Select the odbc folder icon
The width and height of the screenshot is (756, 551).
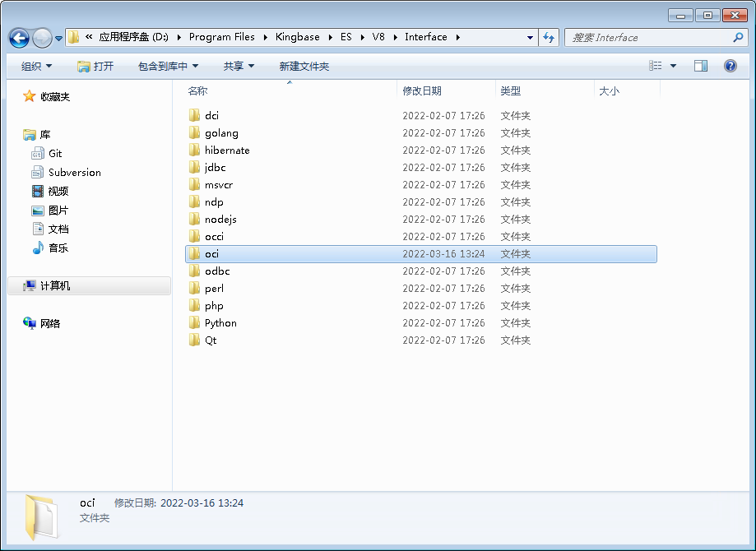coord(194,271)
